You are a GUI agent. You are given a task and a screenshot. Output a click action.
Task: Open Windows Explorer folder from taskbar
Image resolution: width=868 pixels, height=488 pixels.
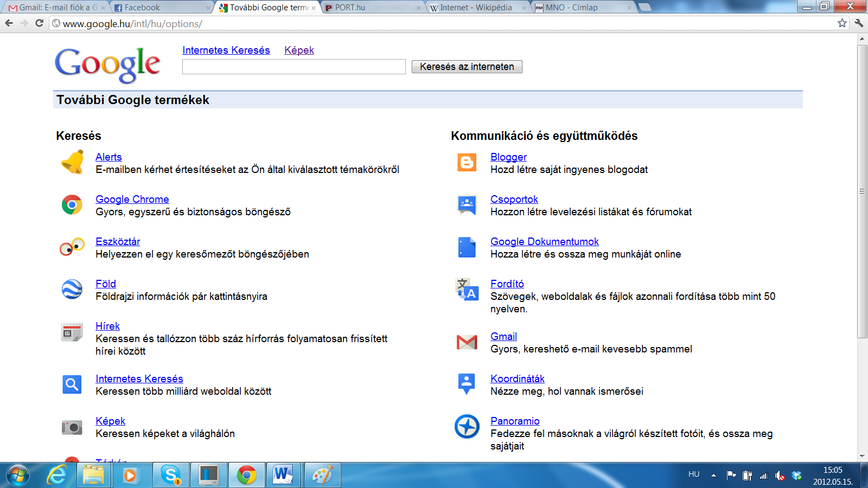coord(94,475)
